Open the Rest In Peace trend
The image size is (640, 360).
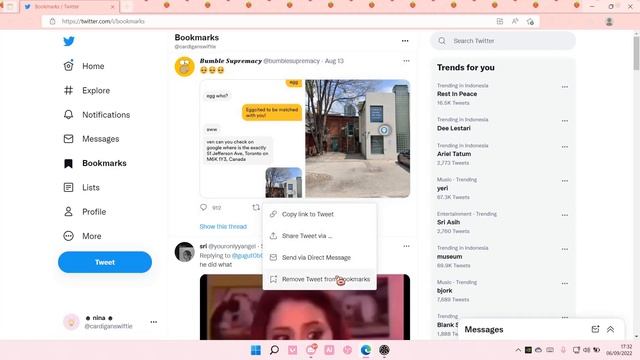pyautogui.click(x=457, y=94)
